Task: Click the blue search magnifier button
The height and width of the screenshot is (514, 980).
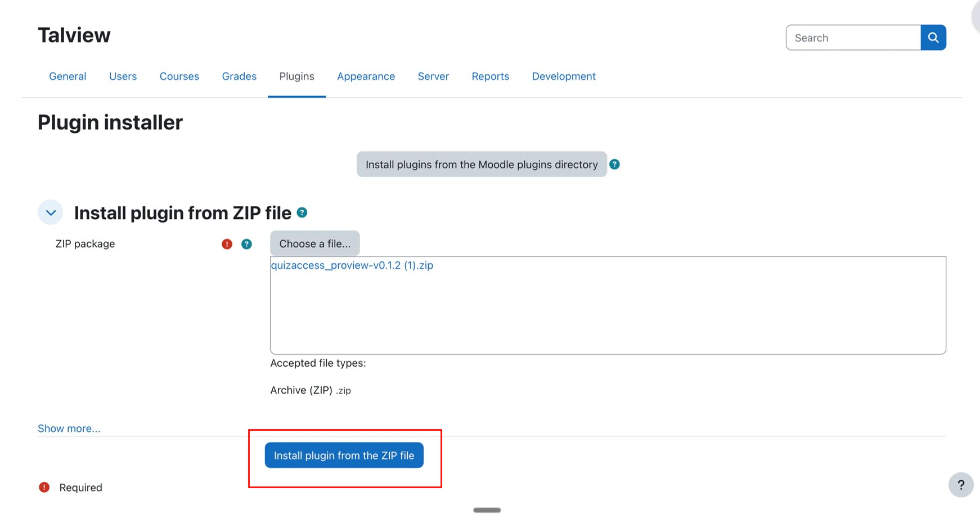Action: tap(933, 38)
